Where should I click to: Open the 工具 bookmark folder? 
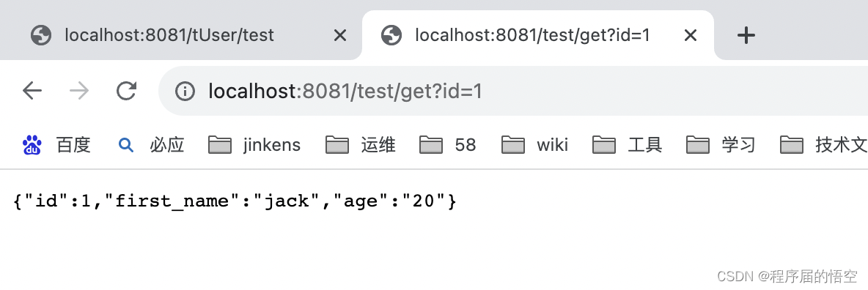(x=628, y=145)
